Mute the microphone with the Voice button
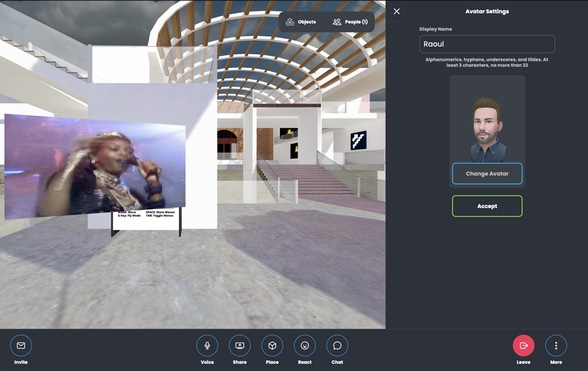 (x=207, y=346)
